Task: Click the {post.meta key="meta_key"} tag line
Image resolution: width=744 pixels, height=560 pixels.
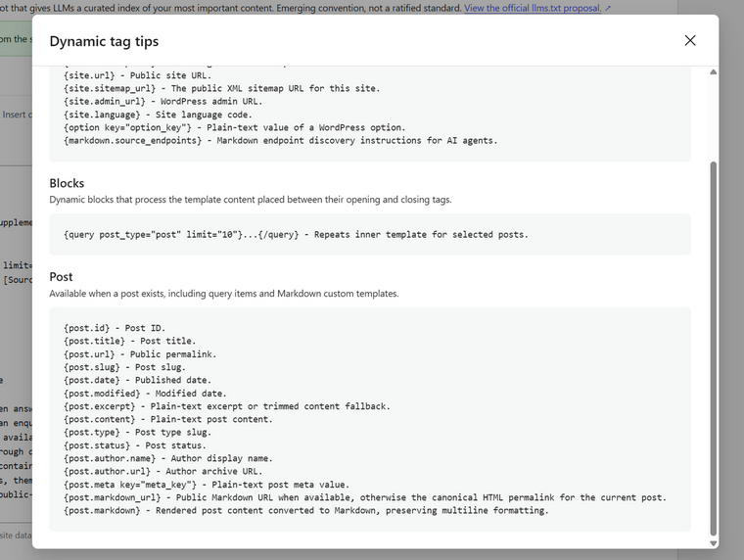Action: pyautogui.click(x=207, y=485)
